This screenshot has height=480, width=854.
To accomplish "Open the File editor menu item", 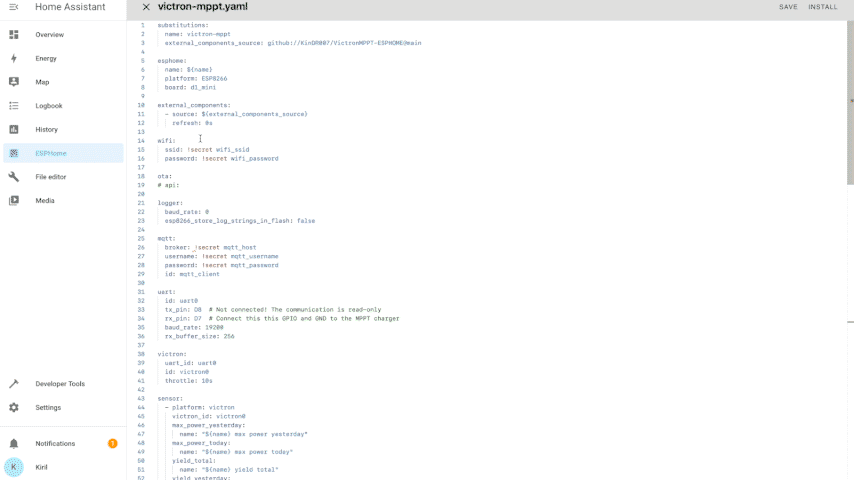I will point(51,177).
